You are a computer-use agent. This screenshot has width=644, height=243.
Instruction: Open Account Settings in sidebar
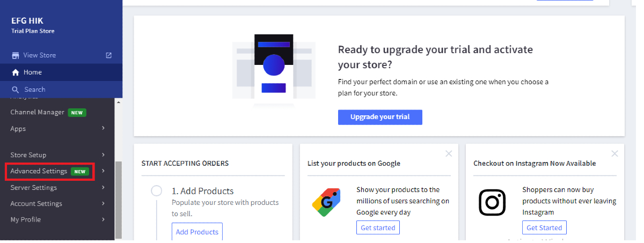pos(36,204)
